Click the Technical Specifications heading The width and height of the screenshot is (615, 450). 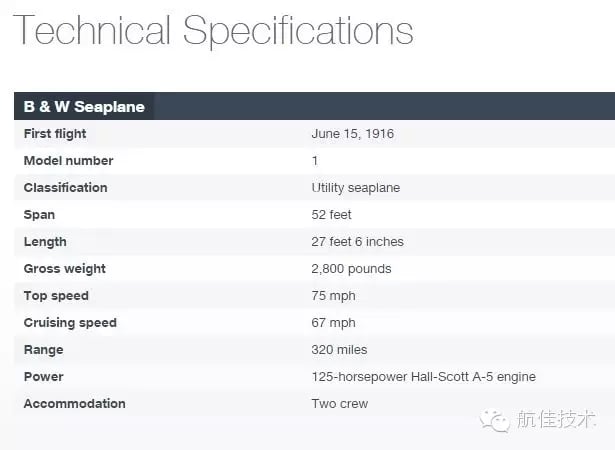tap(213, 31)
